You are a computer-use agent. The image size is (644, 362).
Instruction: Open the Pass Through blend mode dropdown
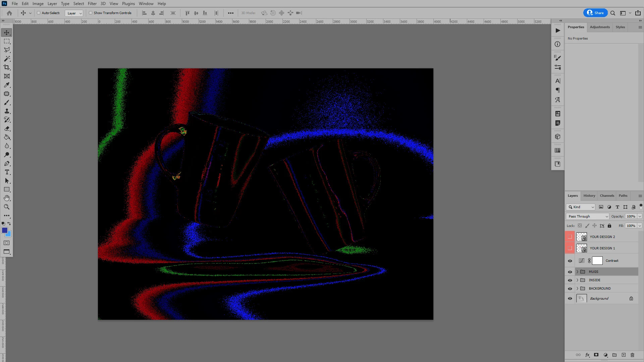pyautogui.click(x=587, y=217)
